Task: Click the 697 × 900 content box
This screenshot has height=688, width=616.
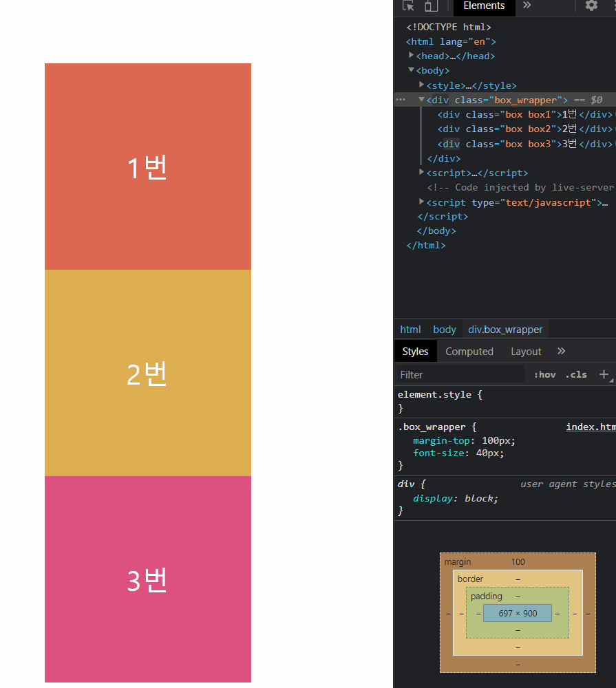Action: point(518,614)
